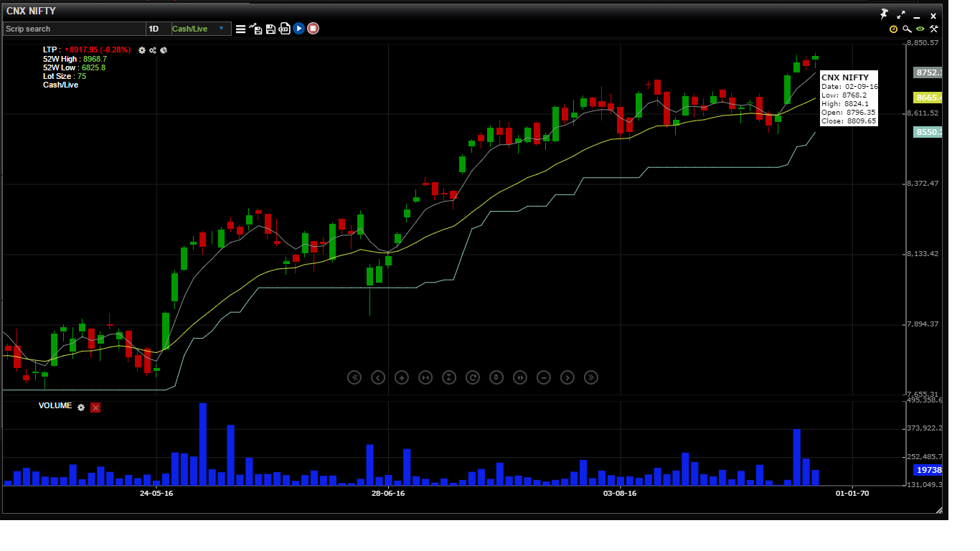
Task: Click the Lot Size value 75
Action: (82, 76)
